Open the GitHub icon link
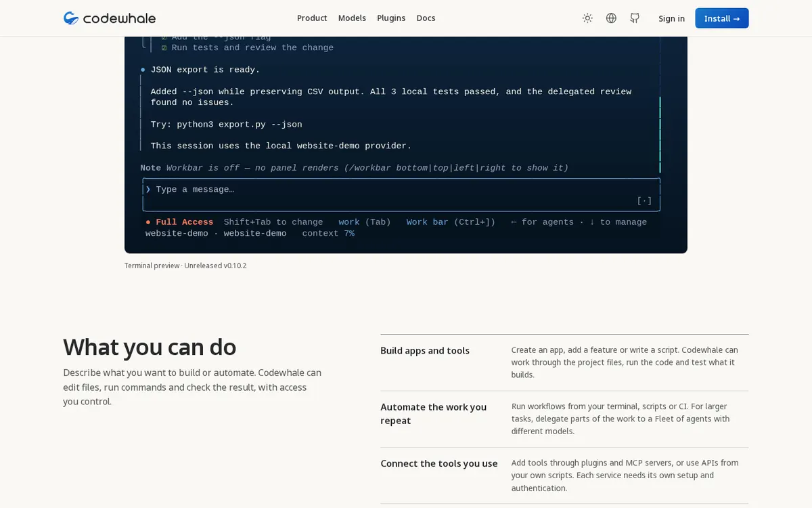Viewport: 812px width, 508px height. 635,18
